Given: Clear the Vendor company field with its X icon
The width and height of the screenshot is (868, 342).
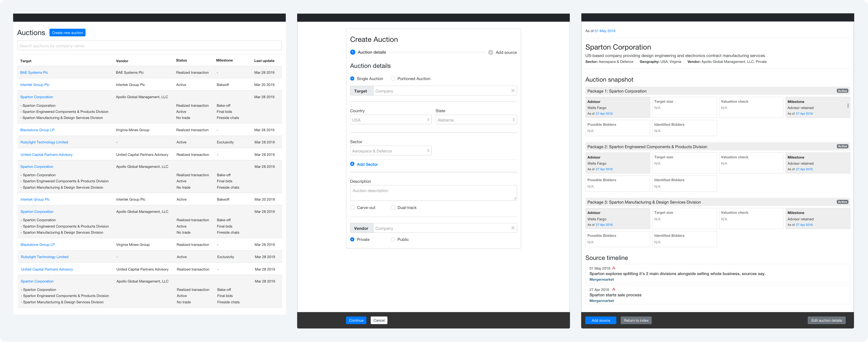Looking at the screenshot, I should tap(513, 228).
